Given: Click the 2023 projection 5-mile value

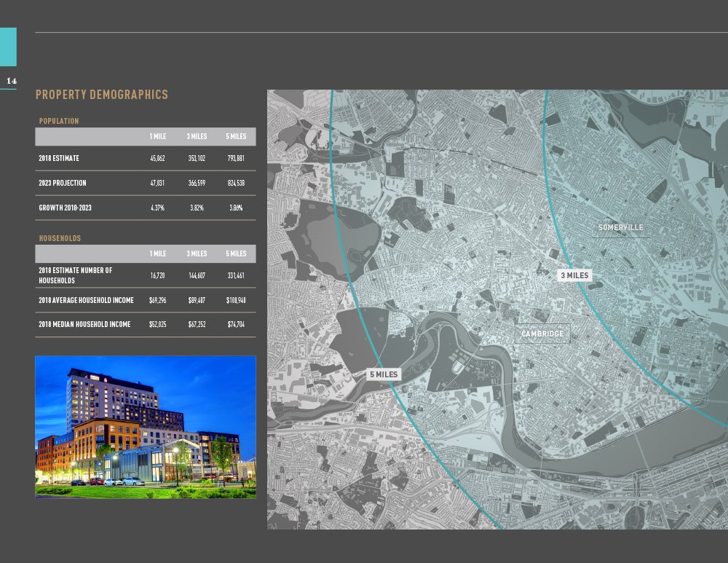Looking at the screenshot, I should tap(236, 183).
